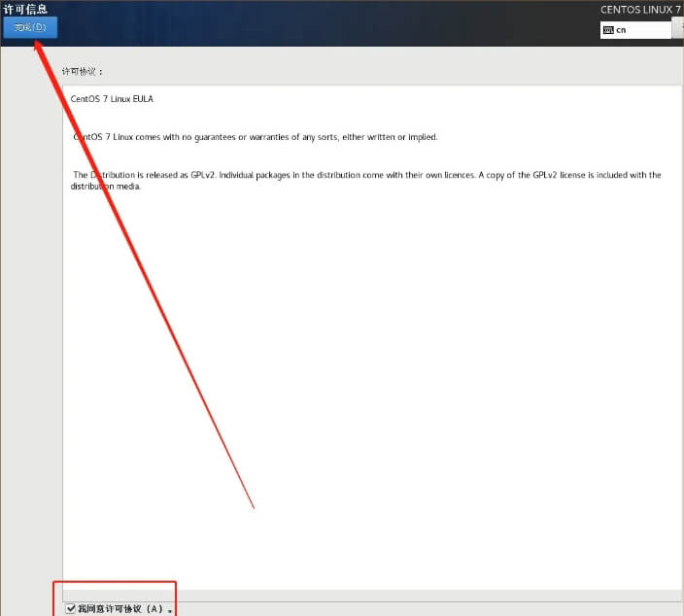The height and width of the screenshot is (616, 684).
Task: Click the 许可协议: section label
Action: [83, 72]
